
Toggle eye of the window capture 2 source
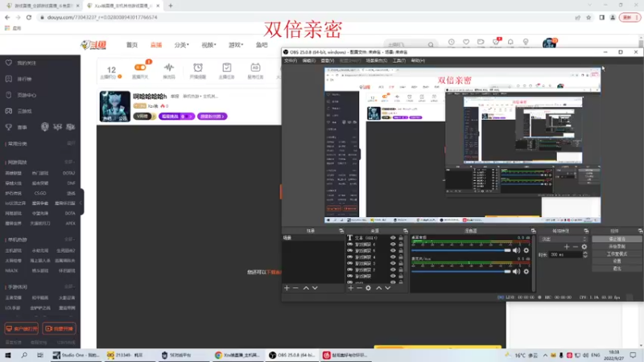[x=393, y=269]
